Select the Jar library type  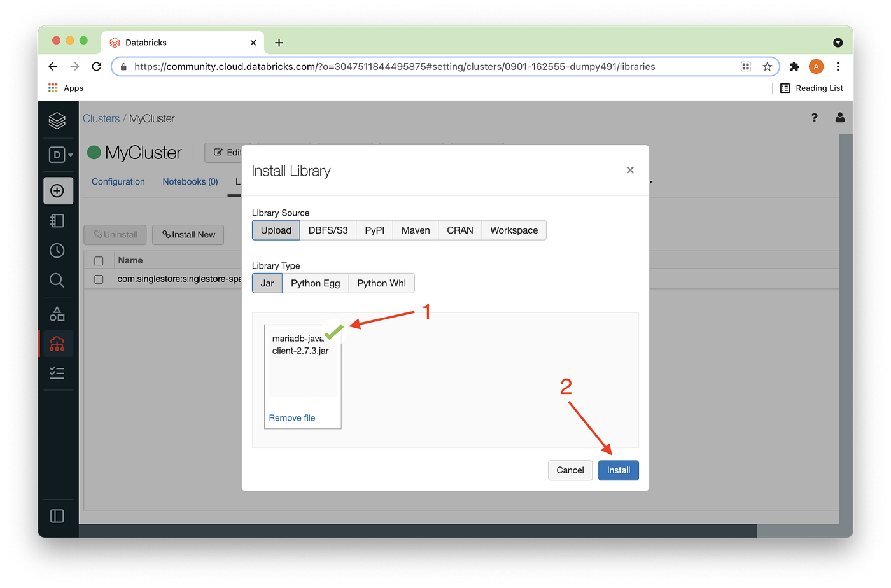(x=267, y=283)
